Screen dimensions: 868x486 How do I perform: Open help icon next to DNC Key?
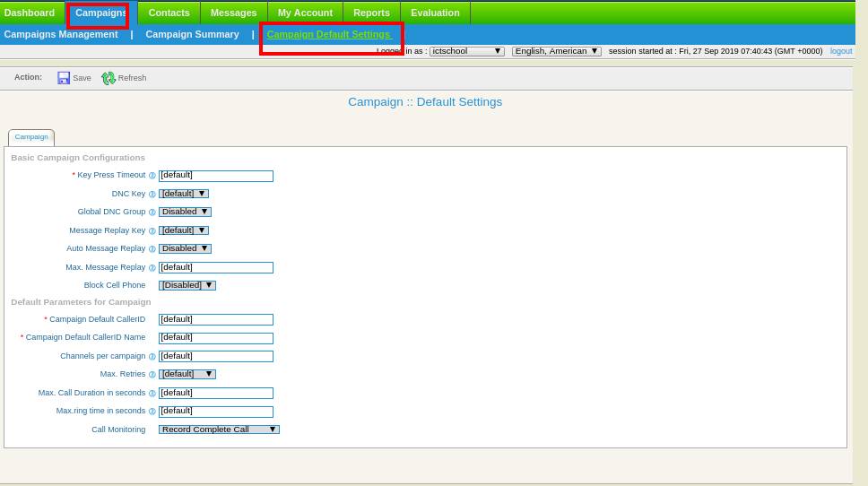[x=152, y=195]
